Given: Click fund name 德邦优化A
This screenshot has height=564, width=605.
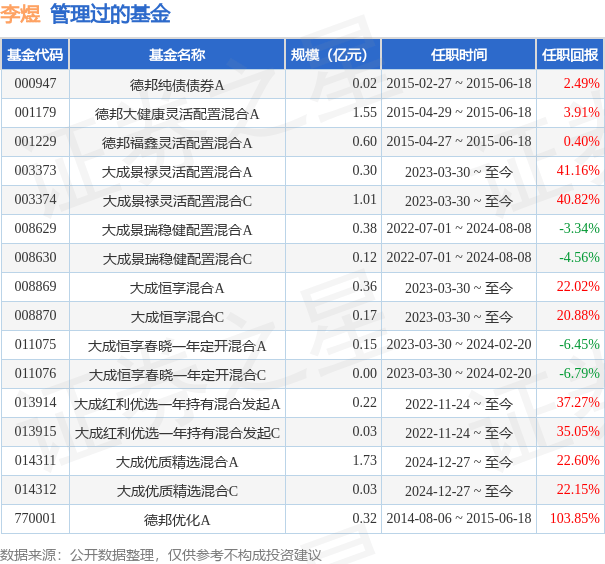Looking at the screenshot, I should pyautogui.click(x=177, y=520).
